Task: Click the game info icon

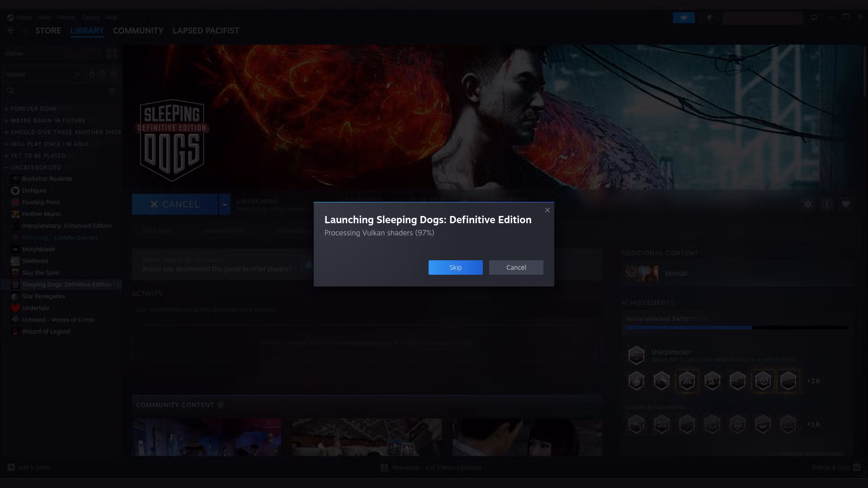Action: pyautogui.click(x=827, y=204)
